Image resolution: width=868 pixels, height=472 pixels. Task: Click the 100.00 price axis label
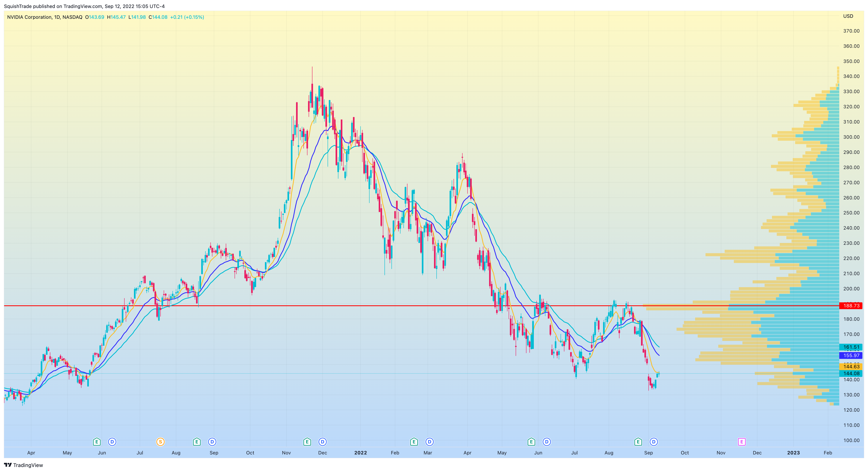click(x=851, y=440)
